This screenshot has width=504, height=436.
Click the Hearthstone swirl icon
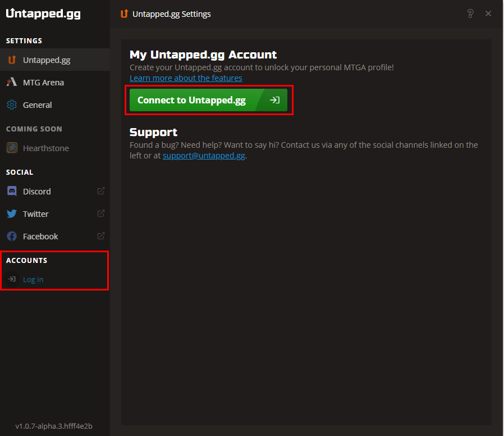pos(12,148)
